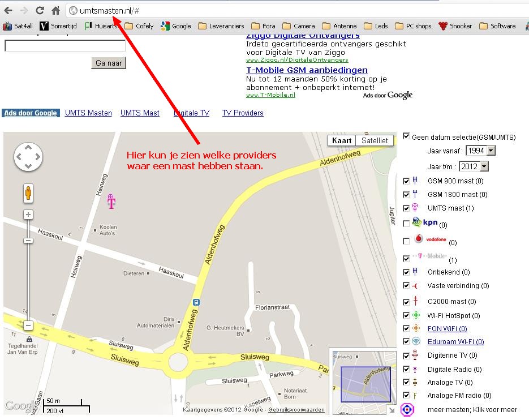Open the Jaar vanaf year dropdown

[480, 151]
